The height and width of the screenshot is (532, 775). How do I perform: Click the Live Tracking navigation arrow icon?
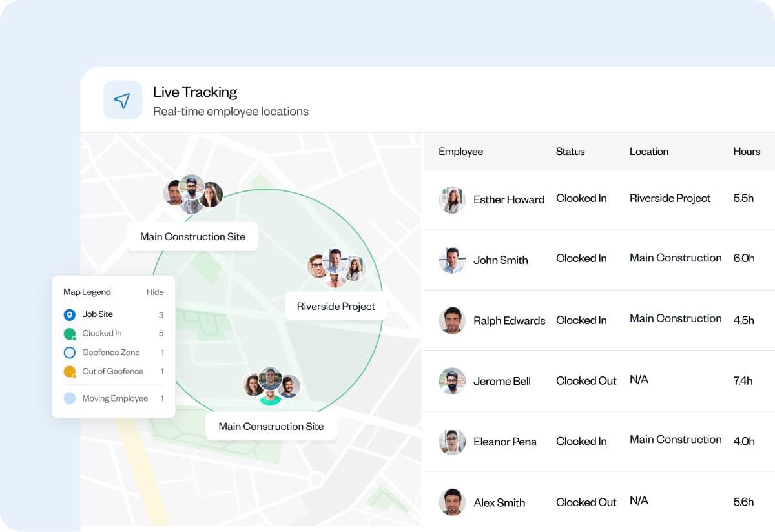(123, 99)
